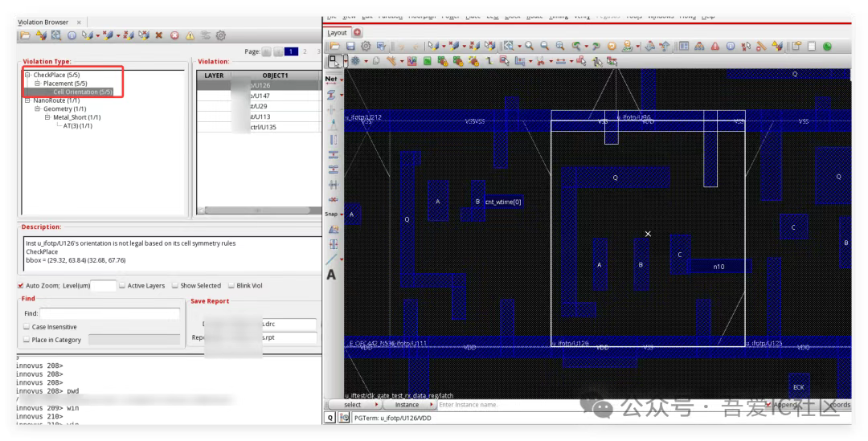Click the scissors cut wire tool
The height and width of the screenshot is (441, 868).
click(x=540, y=61)
